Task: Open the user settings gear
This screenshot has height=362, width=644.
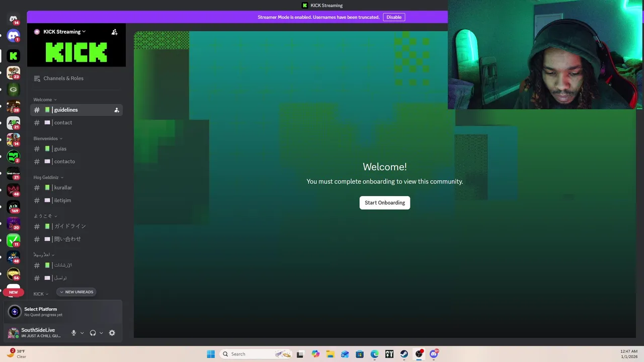Action: coord(112,333)
